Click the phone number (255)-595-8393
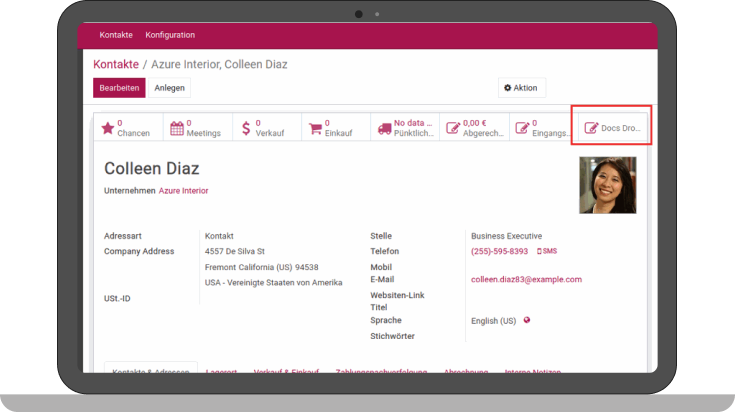The height and width of the screenshot is (412, 735). [499, 251]
